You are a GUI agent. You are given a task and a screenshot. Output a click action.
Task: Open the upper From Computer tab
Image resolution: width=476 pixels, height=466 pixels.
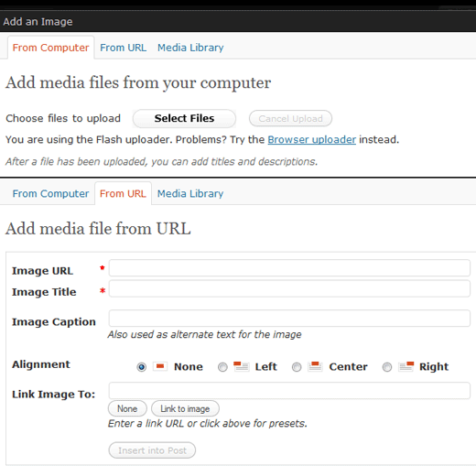[50, 48]
